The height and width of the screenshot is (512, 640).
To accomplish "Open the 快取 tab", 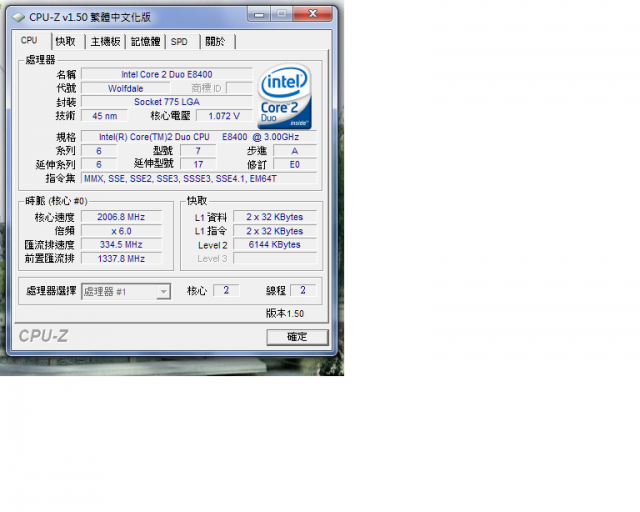I will coord(66,41).
